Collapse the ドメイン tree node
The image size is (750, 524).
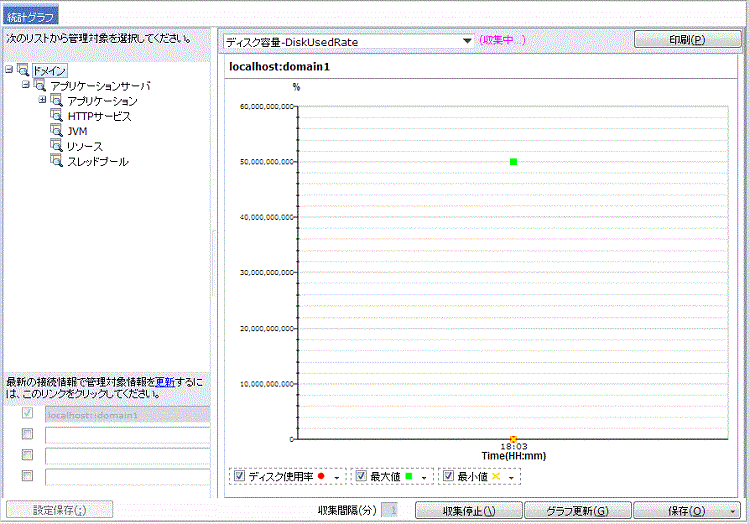tap(9, 71)
